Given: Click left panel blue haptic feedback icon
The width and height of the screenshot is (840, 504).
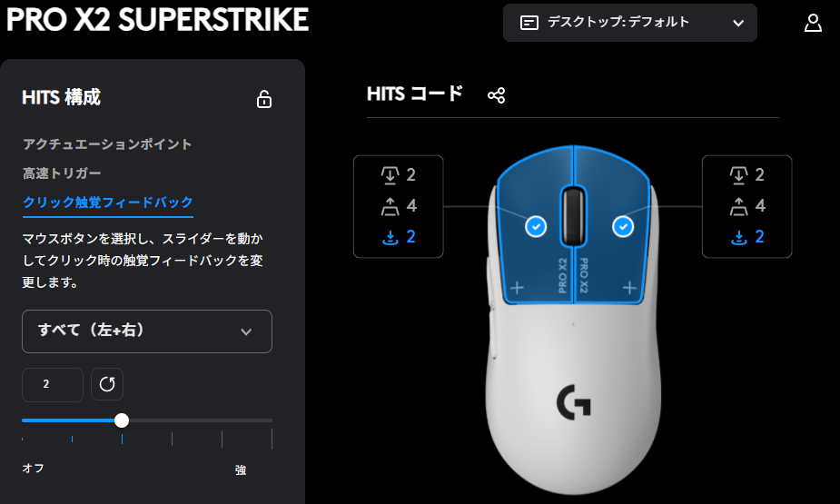Looking at the screenshot, I should pos(390,237).
